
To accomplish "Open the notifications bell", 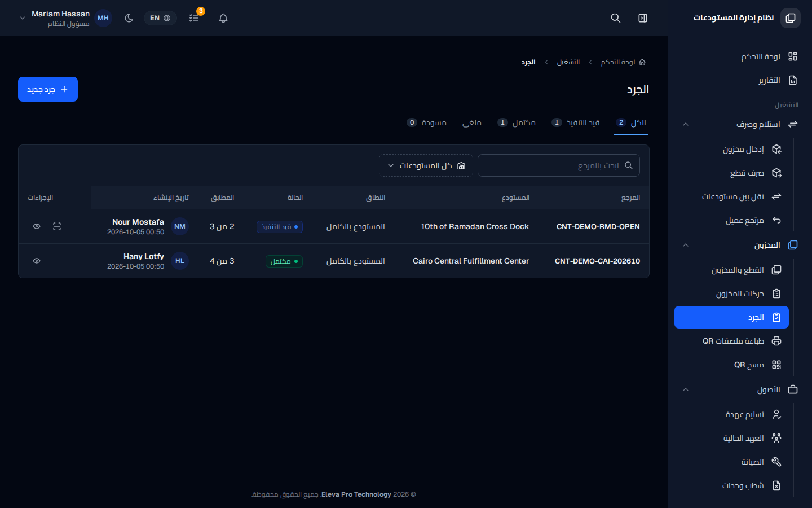I will pyautogui.click(x=223, y=18).
